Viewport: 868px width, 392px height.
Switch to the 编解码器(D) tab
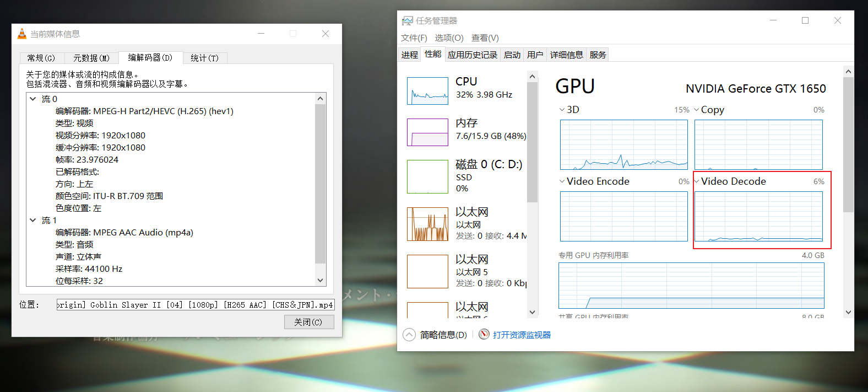150,57
